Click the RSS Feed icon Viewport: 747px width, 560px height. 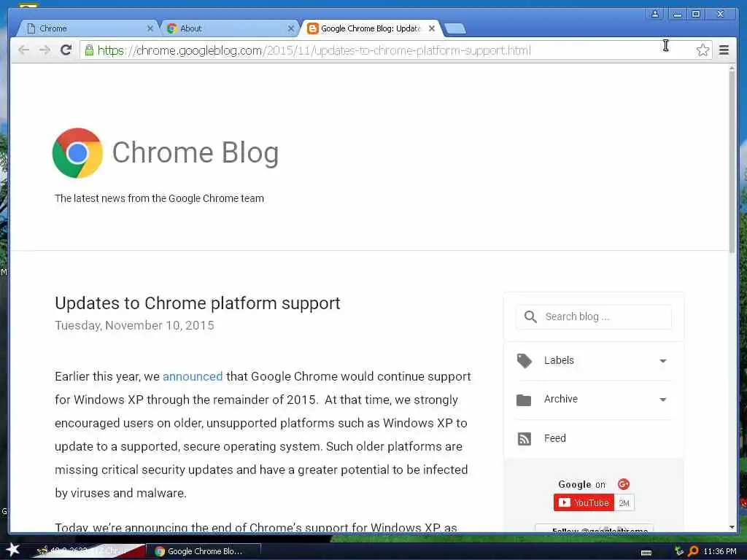[x=524, y=438]
